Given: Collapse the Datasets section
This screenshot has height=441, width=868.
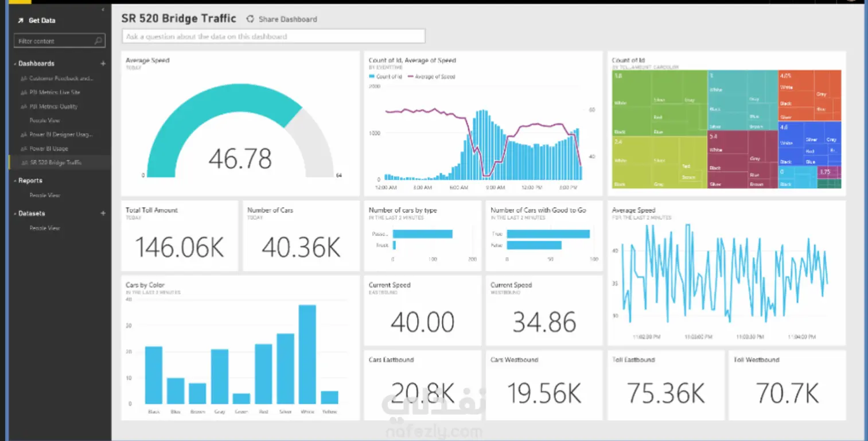Looking at the screenshot, I should tap(15, 213).
